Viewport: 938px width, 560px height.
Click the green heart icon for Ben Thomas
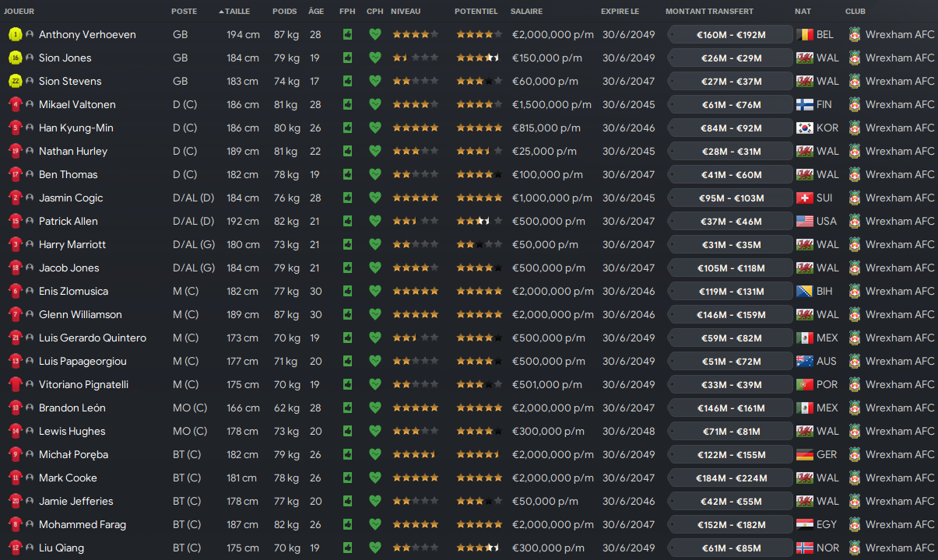(x=375, y=174)
